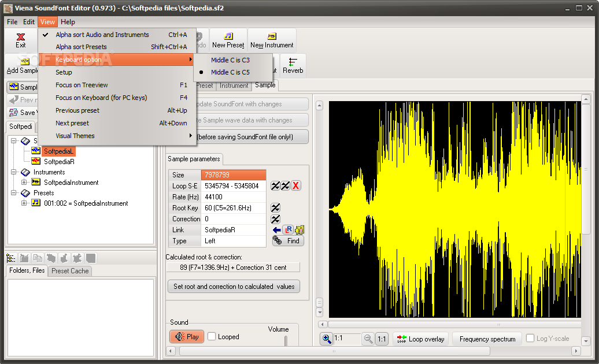Screen dimensions: 599x364
Task: Click the SoftpediaInstrument tree icon
Action: click(36, 182)
